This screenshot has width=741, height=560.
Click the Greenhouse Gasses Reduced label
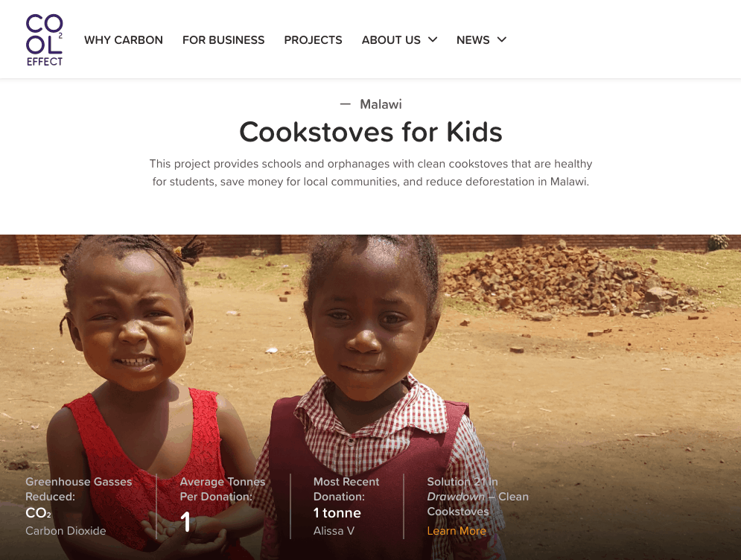[78, 489]
